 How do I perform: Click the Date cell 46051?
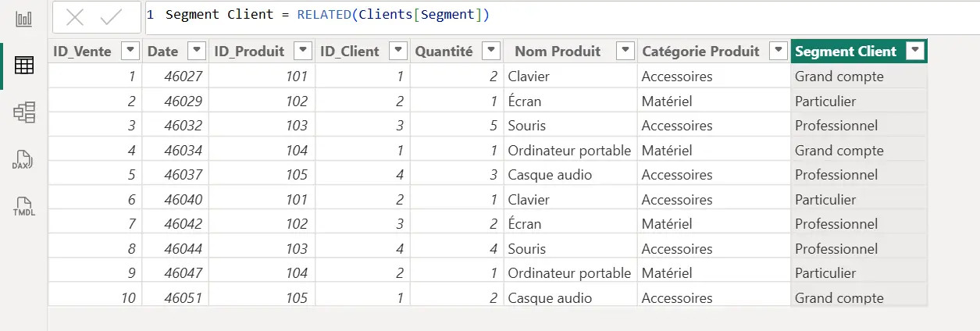tap(184, 298)
